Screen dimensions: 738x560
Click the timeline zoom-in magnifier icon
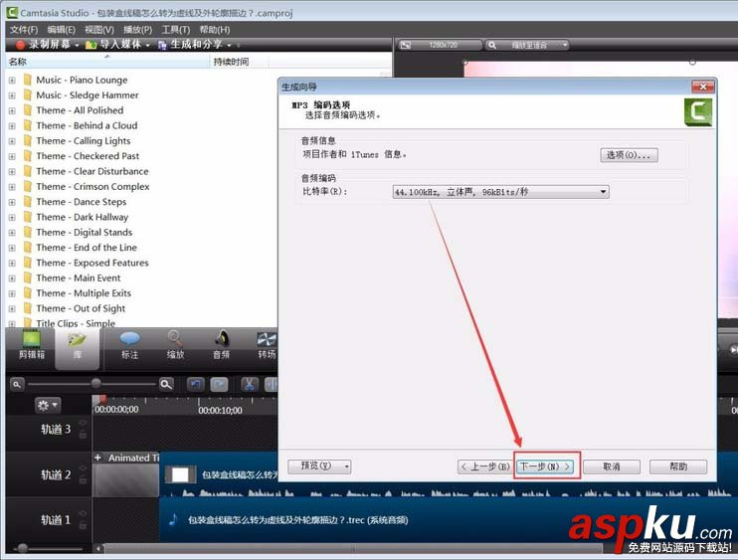pos(166,385)
